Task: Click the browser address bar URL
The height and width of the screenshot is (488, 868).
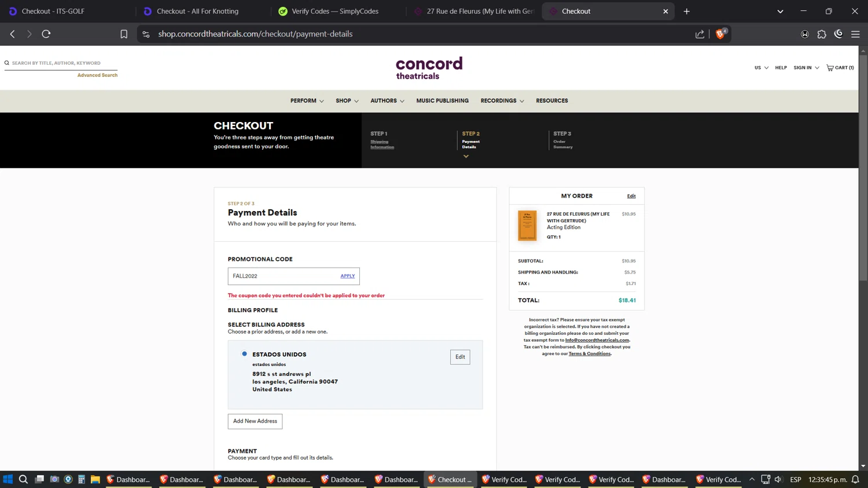Action: coord(255,34)
